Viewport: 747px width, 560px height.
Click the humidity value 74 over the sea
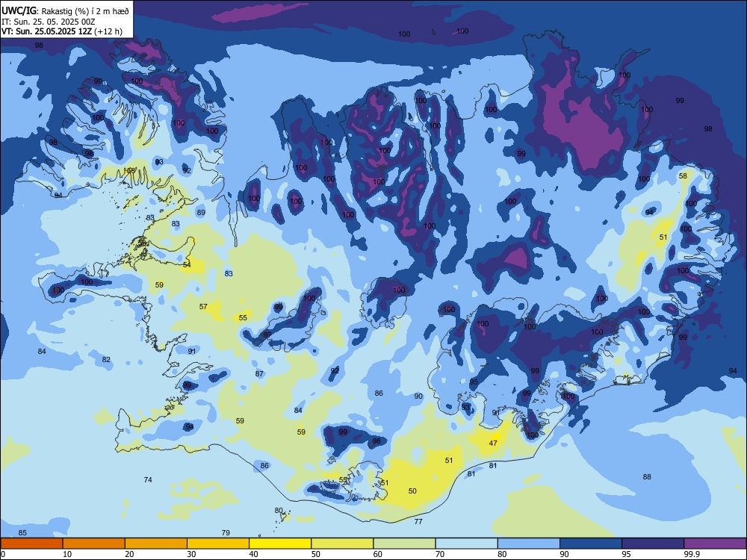[x=148, y=479]
